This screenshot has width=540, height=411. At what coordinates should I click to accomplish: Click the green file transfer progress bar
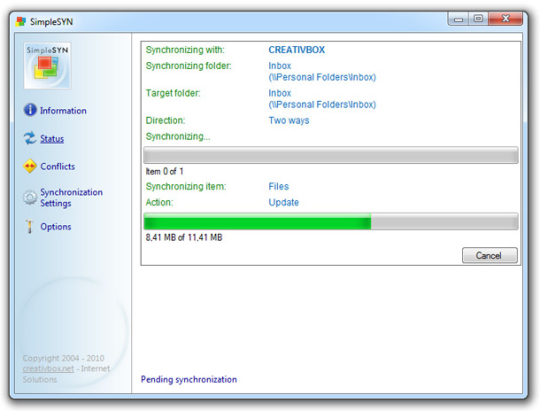(x=331, y=222)
